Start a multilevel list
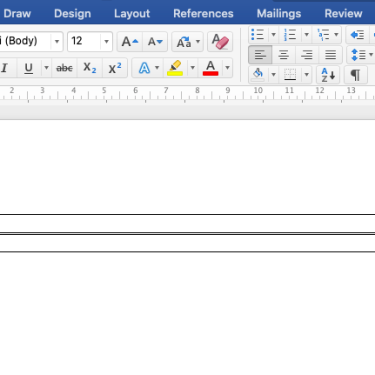 pyautogui.click(x=323, y=35)
